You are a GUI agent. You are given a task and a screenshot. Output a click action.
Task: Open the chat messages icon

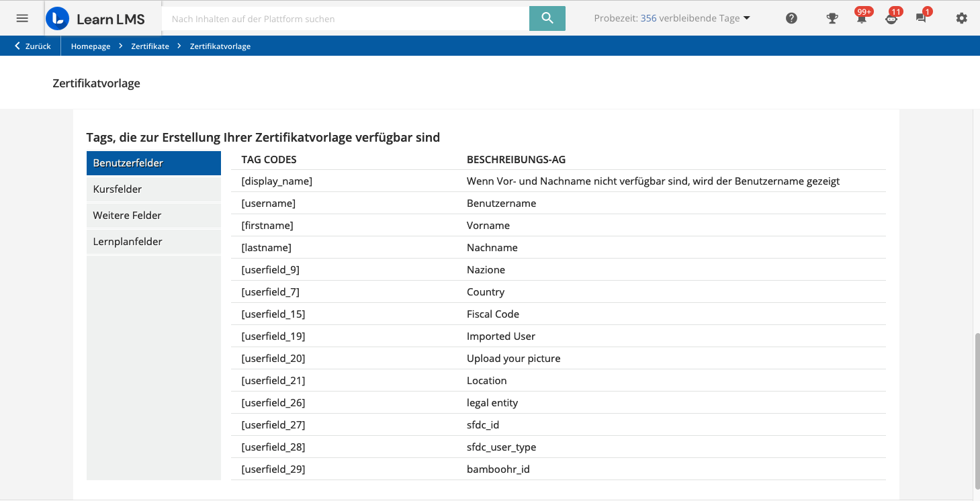pos(921,19)
